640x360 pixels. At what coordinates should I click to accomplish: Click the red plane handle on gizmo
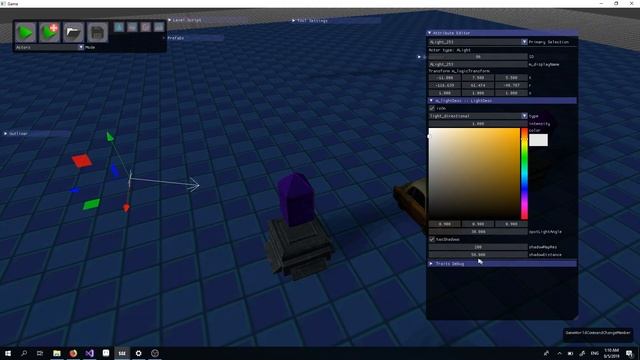pos(82,160)
